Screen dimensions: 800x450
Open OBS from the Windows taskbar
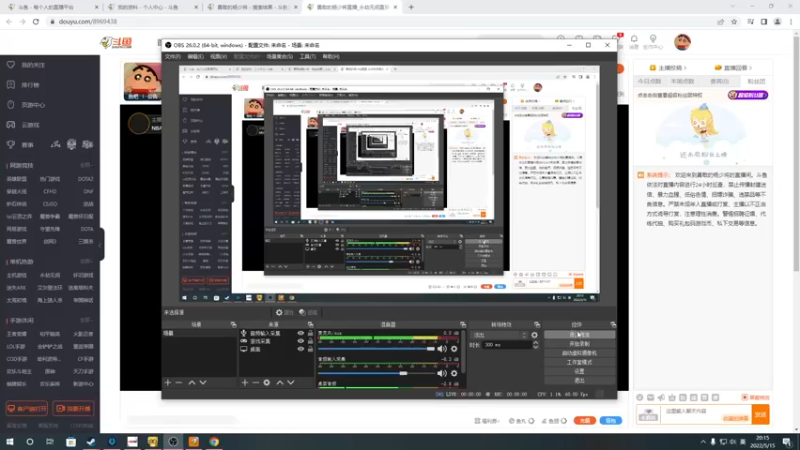(173, 441)
